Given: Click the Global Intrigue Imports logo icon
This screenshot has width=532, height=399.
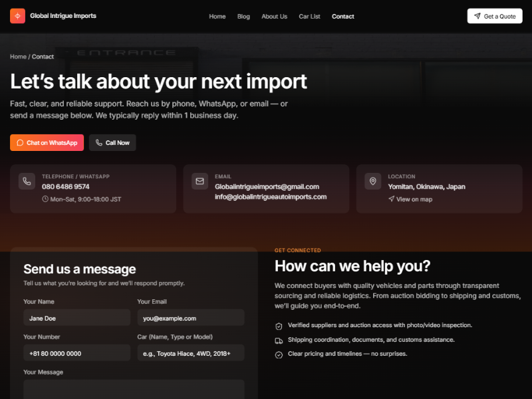Looking at the screenshot, I should 17,15.
